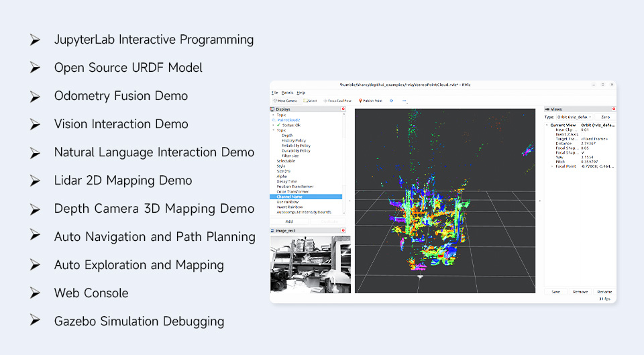Collapse the Topic group under PointCloud2

273,130
